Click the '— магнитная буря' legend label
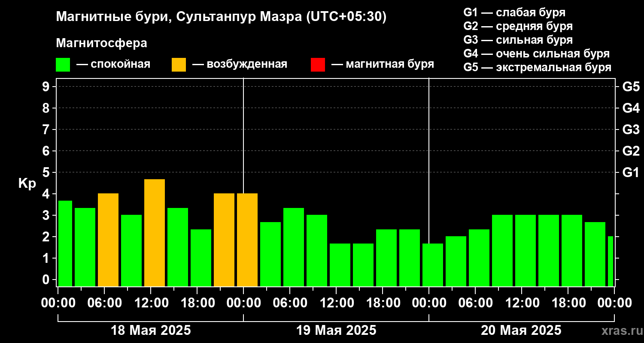Viewport: 644px width, 343px height. pyautogui.click(x=383, y=64)
